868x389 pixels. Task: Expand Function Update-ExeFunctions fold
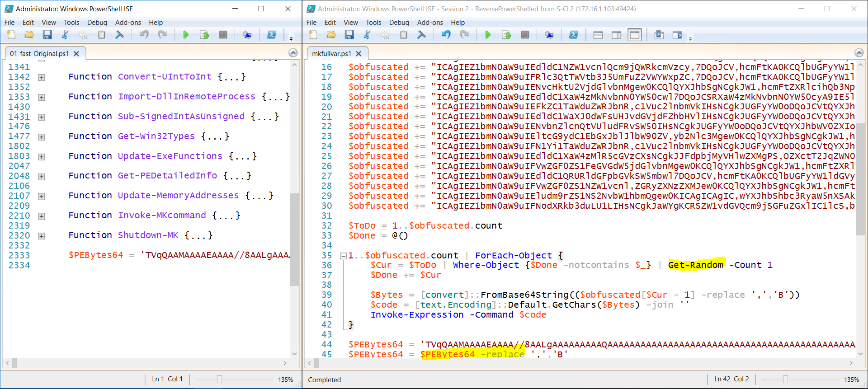click(41, 157)
